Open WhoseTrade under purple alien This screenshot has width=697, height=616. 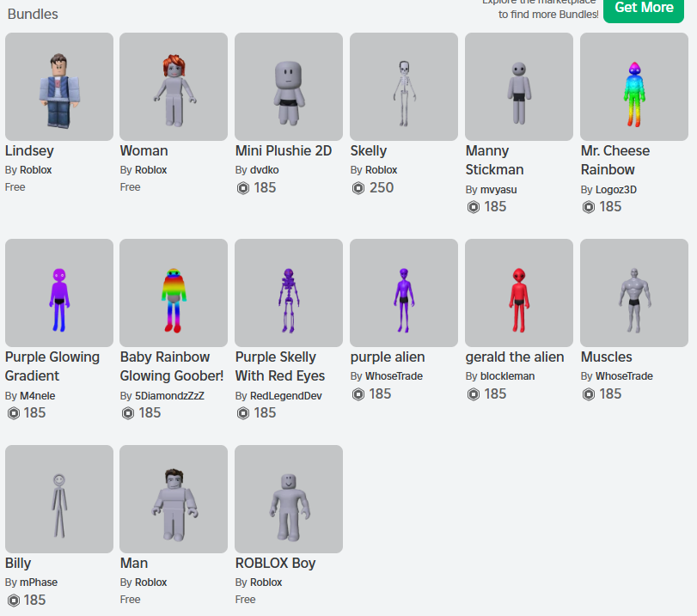pyautogui.click(x=394, y=376)
